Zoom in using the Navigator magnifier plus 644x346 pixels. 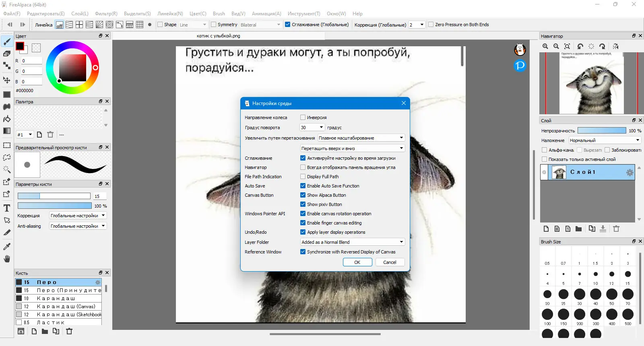(545, 46)
